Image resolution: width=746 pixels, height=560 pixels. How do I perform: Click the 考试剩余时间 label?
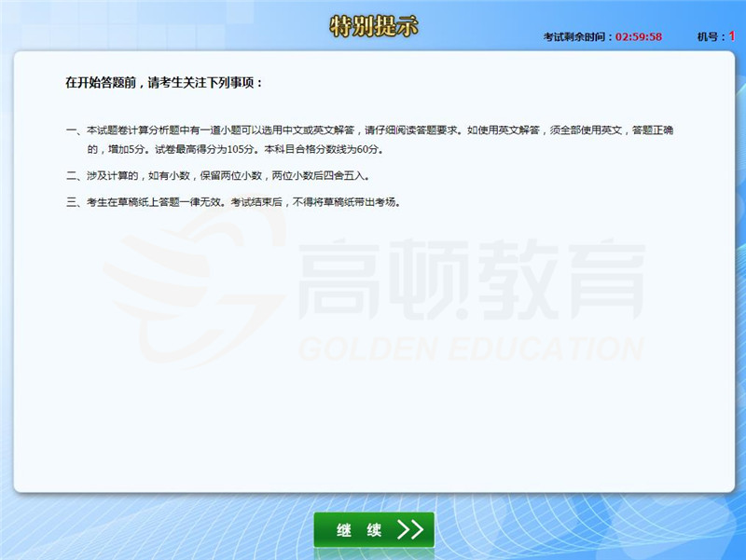pyautogui.click(x=578, y=36)
